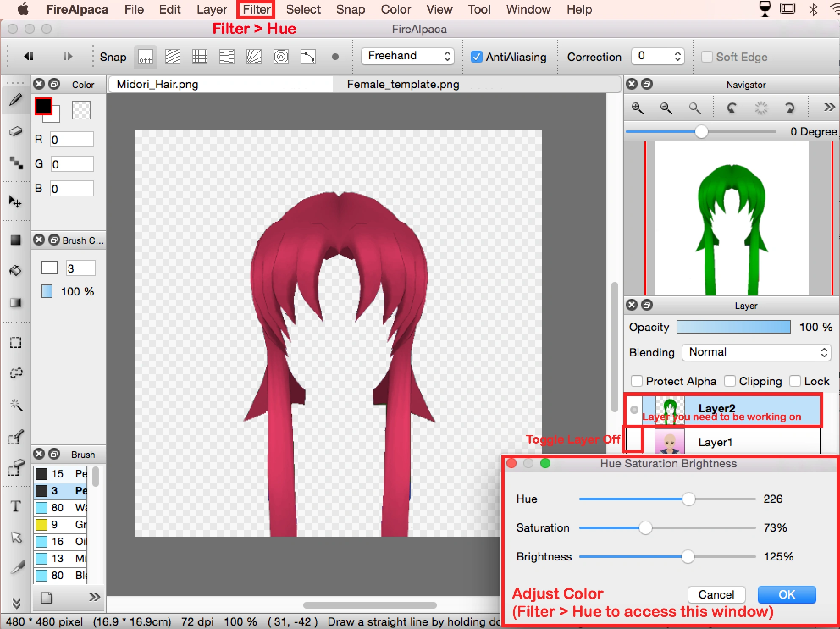The height and width of the screenshot is (629, 840).
Task: Uncheck the AntiAliasing checkbox
Action: click(477, 57)
